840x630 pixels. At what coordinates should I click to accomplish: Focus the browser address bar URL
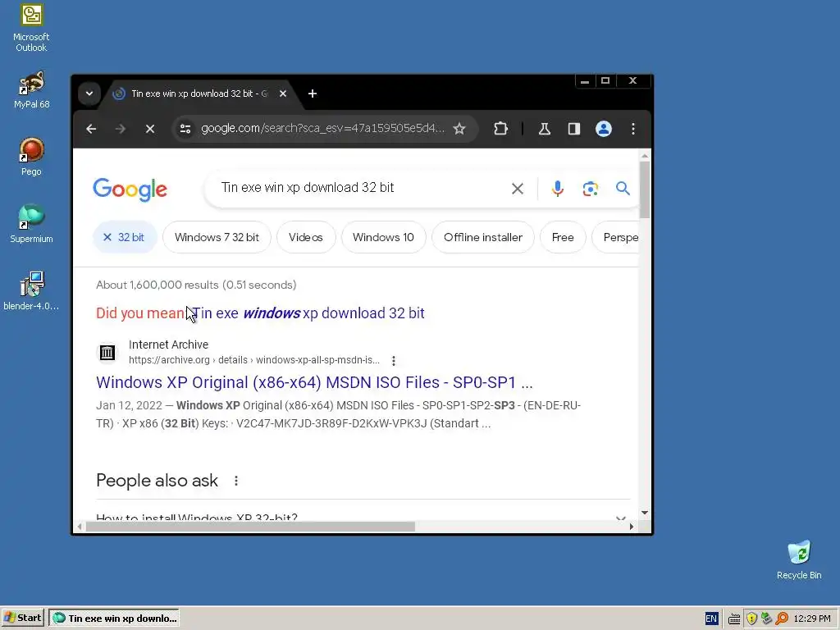(322, 129)
